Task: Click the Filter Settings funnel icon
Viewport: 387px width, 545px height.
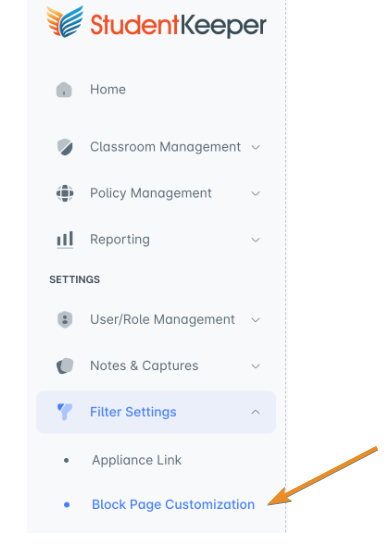Action: pyautogui.click(x=65, y=412)
